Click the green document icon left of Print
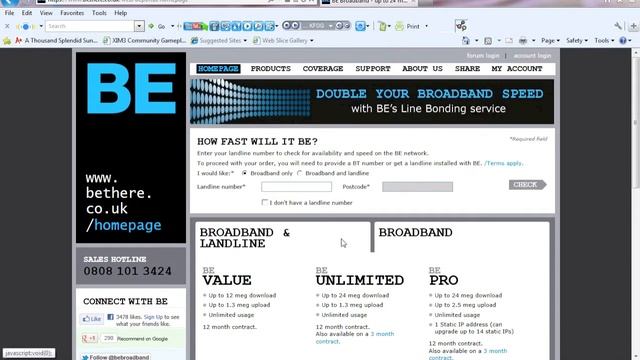Image resolution: width=640 pixels, height=360 pixels. [x=382, y=26]
